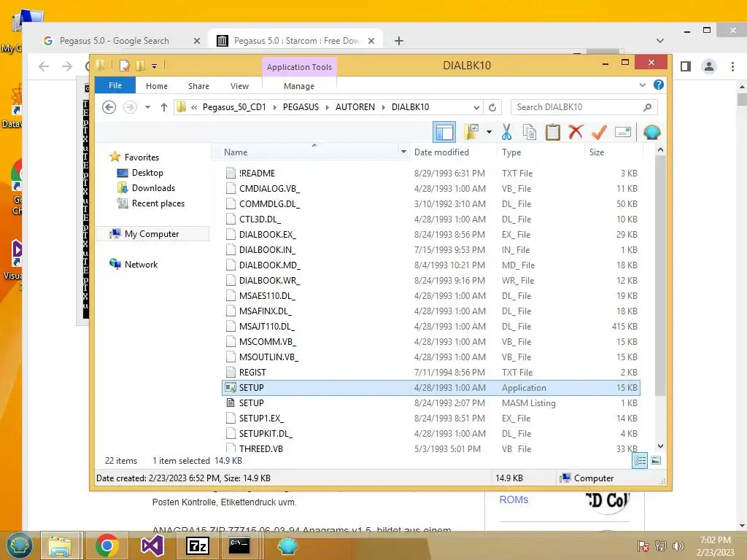Image resolution: width=747 pixels, height=560 pixels.
Task: Select Desktop in the navigation pane
Action: 147,172
